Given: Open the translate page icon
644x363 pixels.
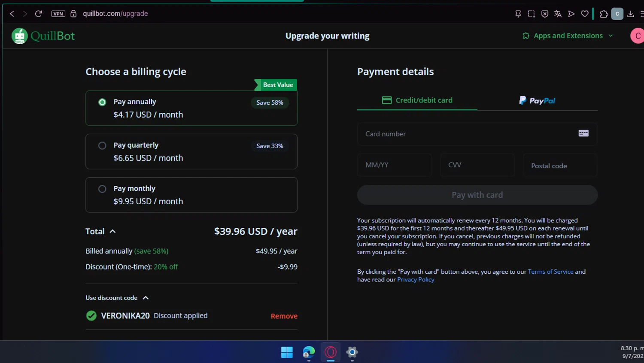Looking at the screenshot, I should point(558,14).
